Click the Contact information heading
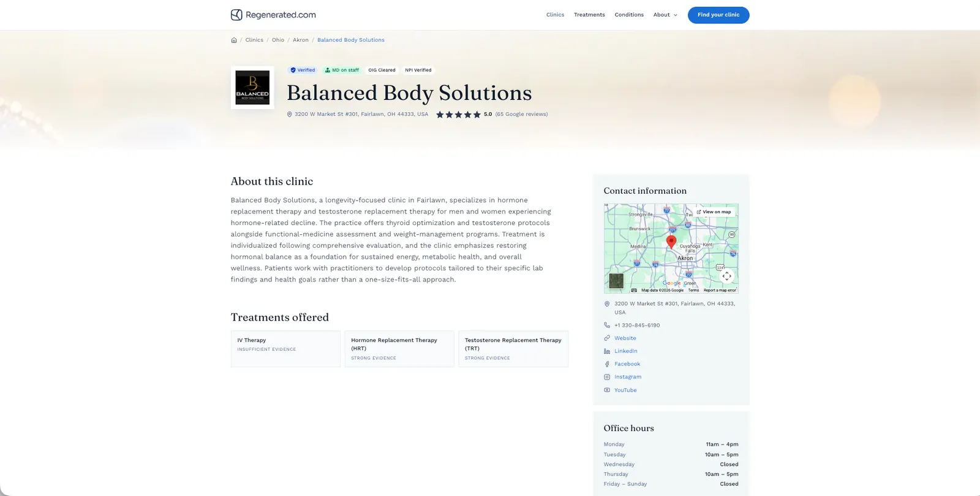 [x=645, y=191]
